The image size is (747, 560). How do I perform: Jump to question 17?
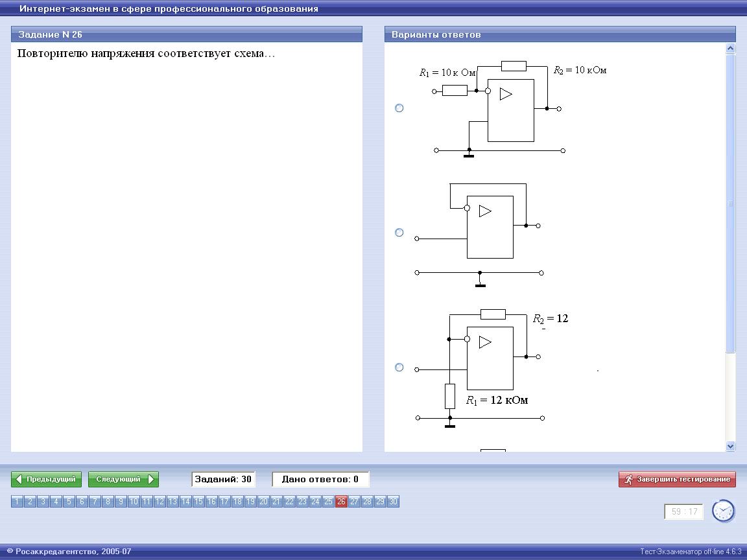[x=224, y=502]
